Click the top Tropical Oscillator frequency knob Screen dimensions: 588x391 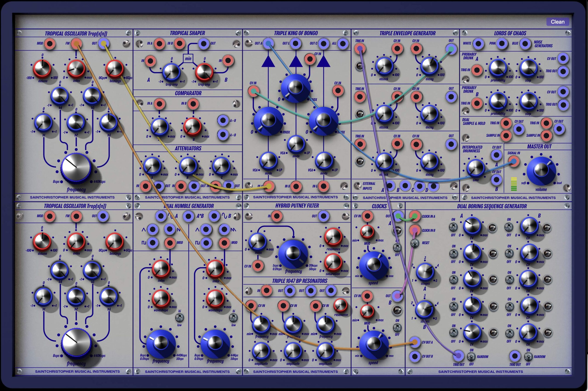point(76,168)
